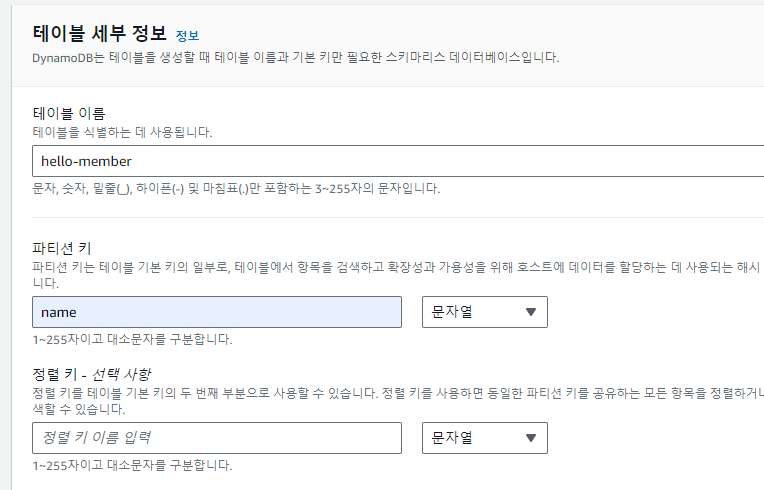Screen dimensions: 764x490
Task: Click the partition key hash explanation paragraph
Action: point(397,268)
